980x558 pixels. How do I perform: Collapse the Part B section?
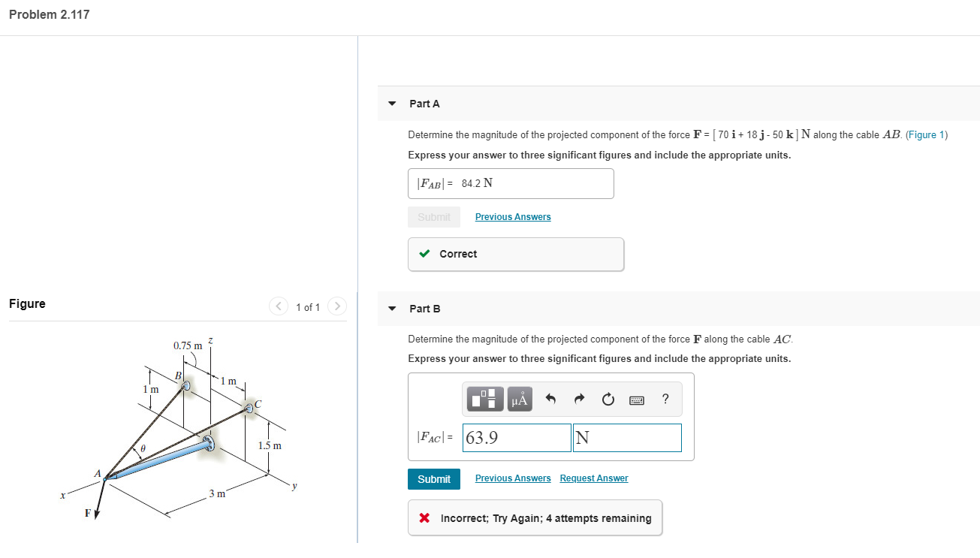pos(391,309)
